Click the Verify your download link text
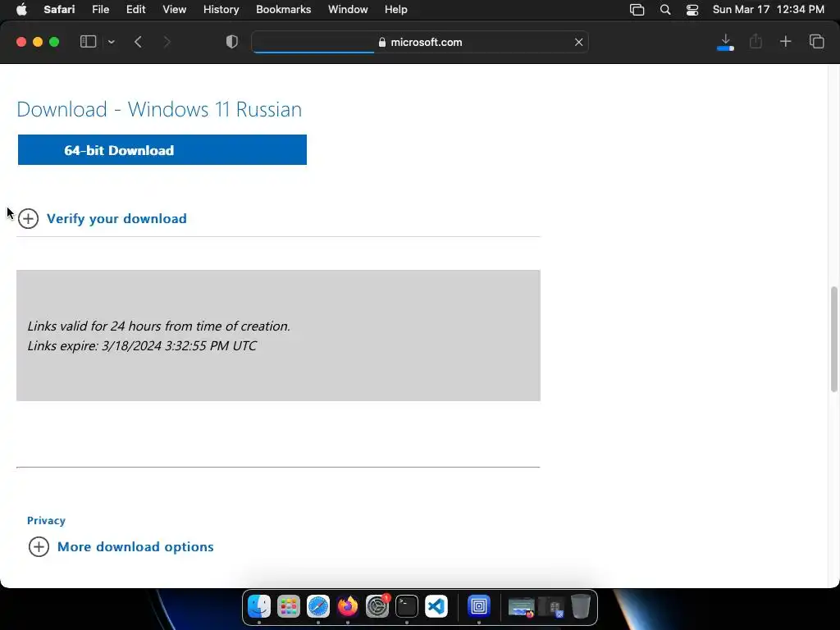The width and height of the screenshot is (840, 630). [116, 218]
